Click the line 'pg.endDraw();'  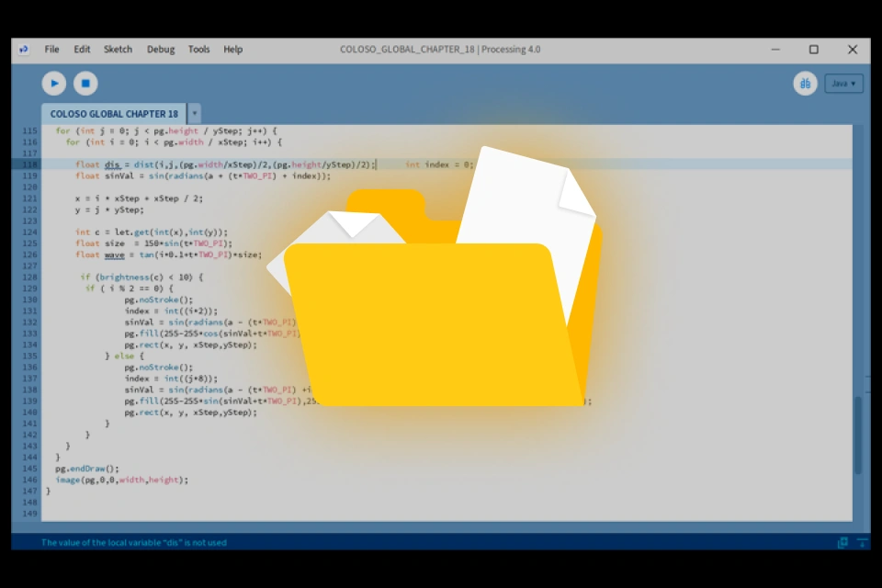[x=87, y=469]
